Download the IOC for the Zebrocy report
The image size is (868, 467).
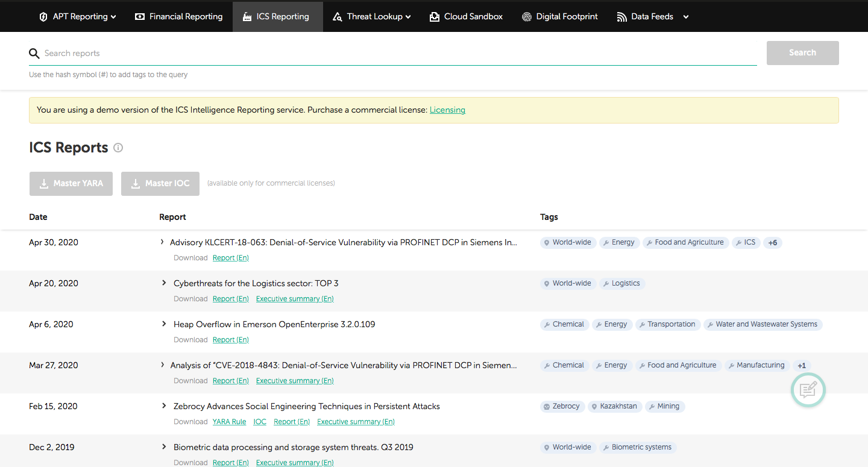click(260, 422)
